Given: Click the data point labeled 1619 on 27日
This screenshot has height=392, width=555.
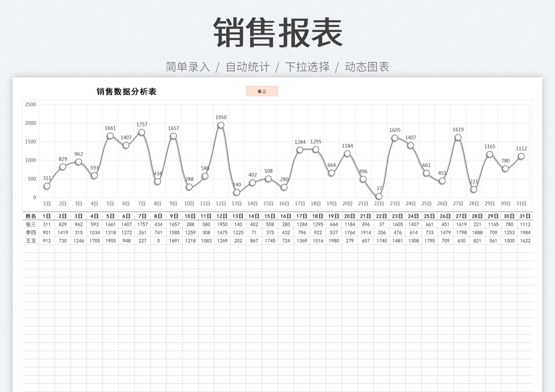Looking at the screenshot, I should click(x=457, y=137).
